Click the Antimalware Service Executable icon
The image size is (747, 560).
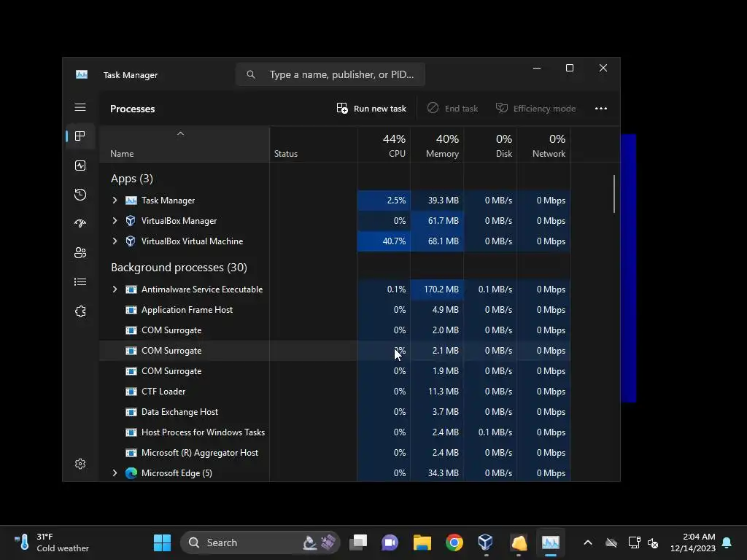point(131,289)
